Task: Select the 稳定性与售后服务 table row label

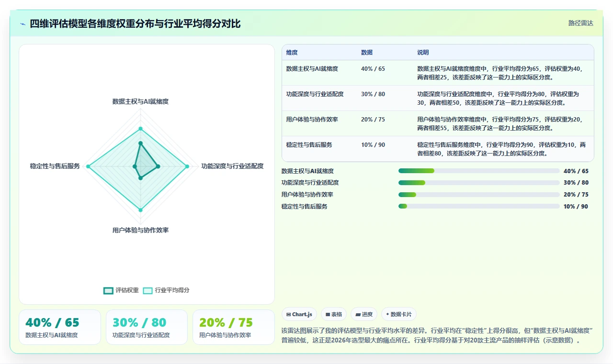Action: pos(309,145)
